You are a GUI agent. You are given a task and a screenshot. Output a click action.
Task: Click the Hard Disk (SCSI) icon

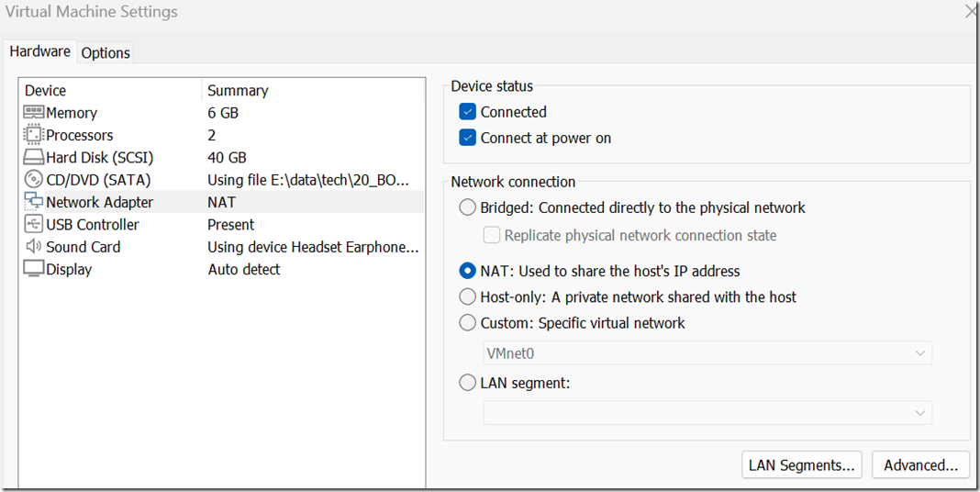click(x=34, y=158)
